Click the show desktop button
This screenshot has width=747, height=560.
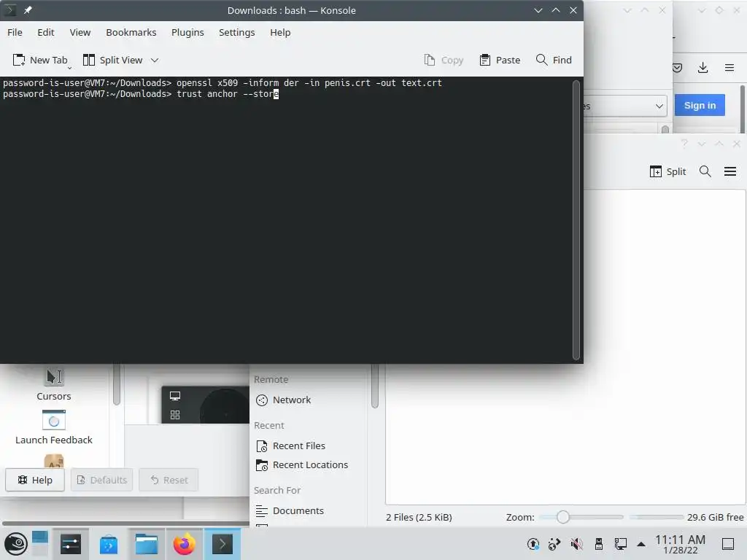728,544
